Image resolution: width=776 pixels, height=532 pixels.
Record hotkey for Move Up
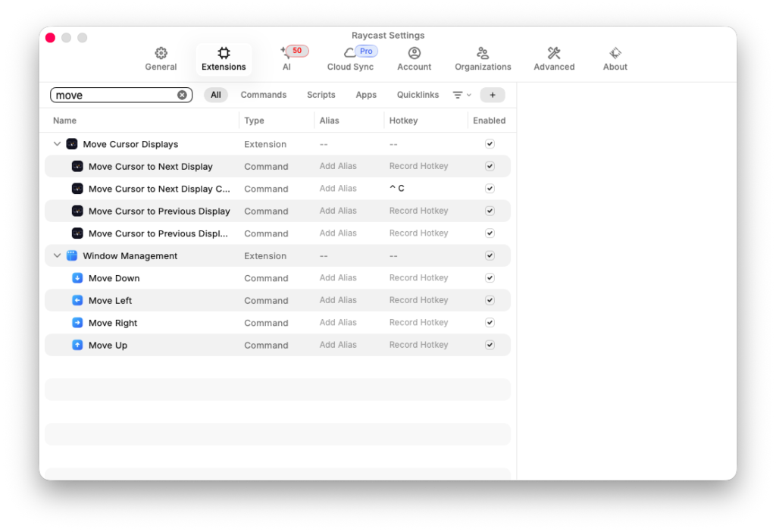[418, 345]
